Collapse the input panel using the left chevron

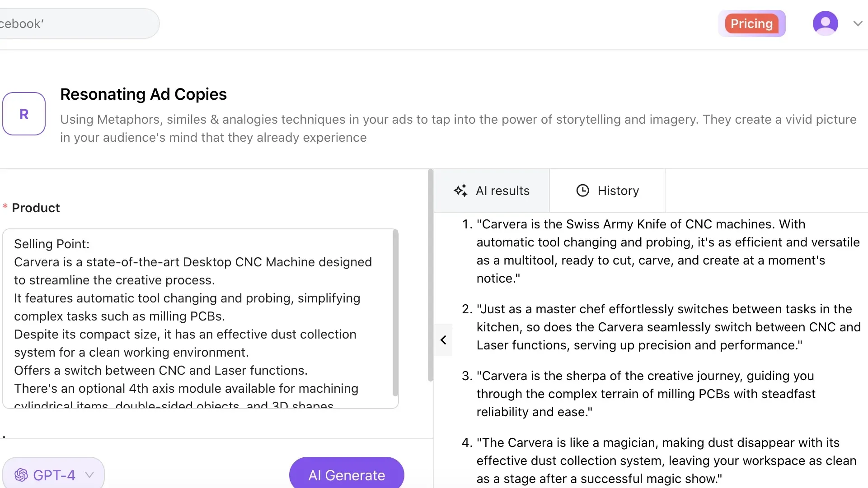443,340
